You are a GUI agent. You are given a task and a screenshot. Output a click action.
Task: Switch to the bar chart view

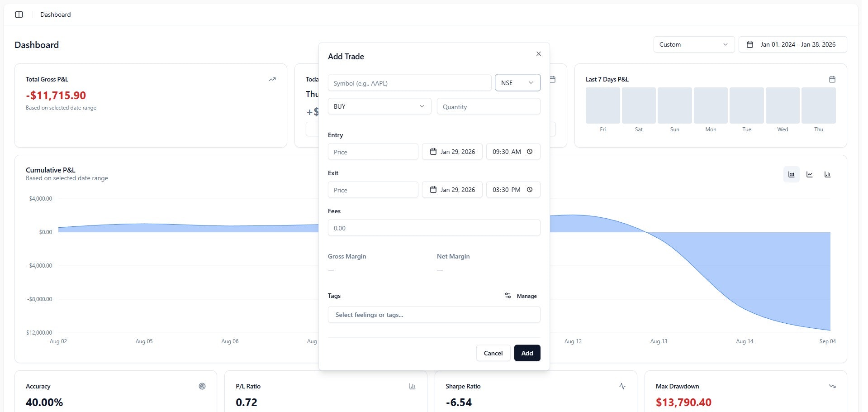pyautogui.click(x=828, y=174)
